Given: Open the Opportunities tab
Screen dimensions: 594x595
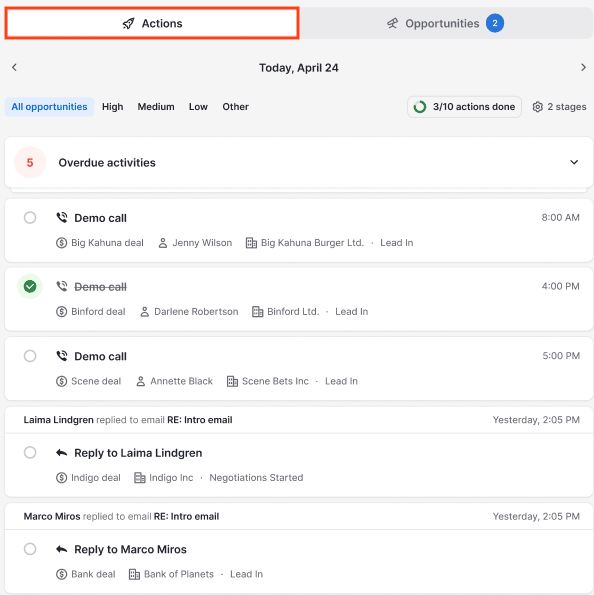Looking at the screenshot, I should 446,23.
